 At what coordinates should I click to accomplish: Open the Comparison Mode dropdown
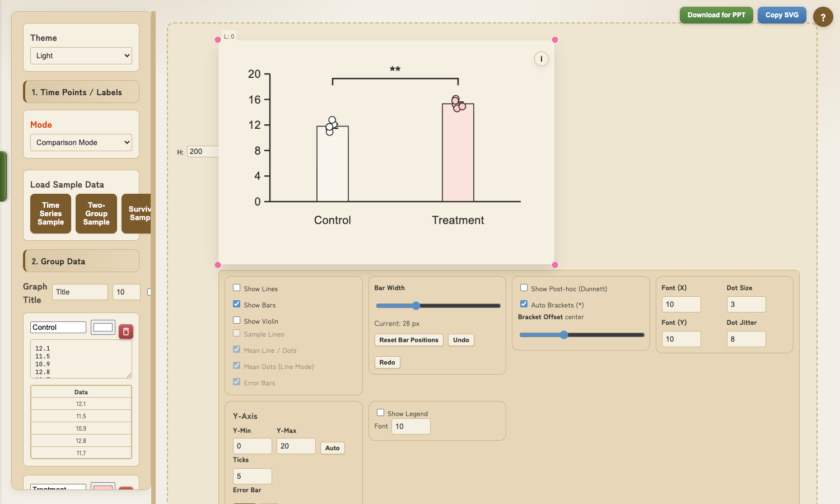tap(81, 142)
